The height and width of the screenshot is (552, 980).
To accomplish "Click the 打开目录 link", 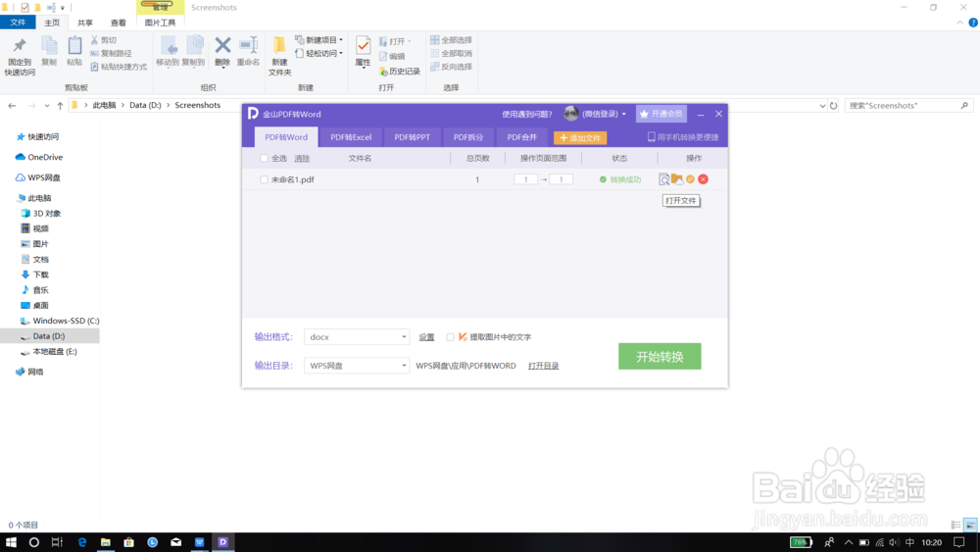I will [543, 366].
